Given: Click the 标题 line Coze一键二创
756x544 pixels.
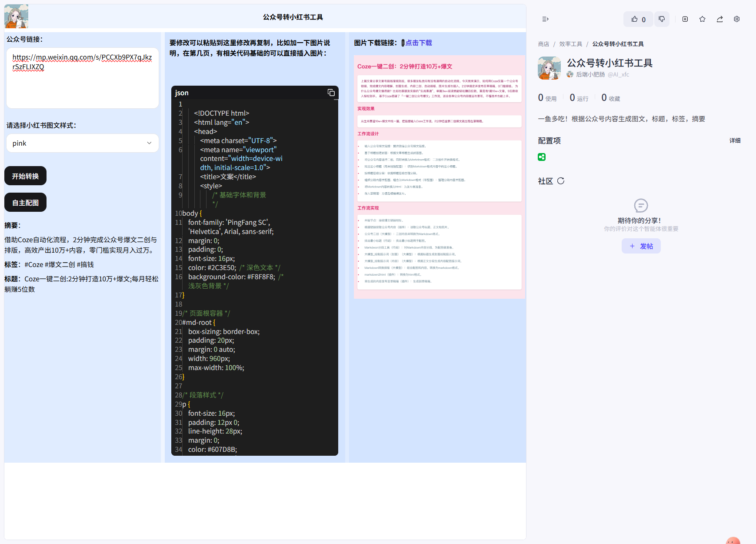Looking at the screenshot, I should (81, 284).
